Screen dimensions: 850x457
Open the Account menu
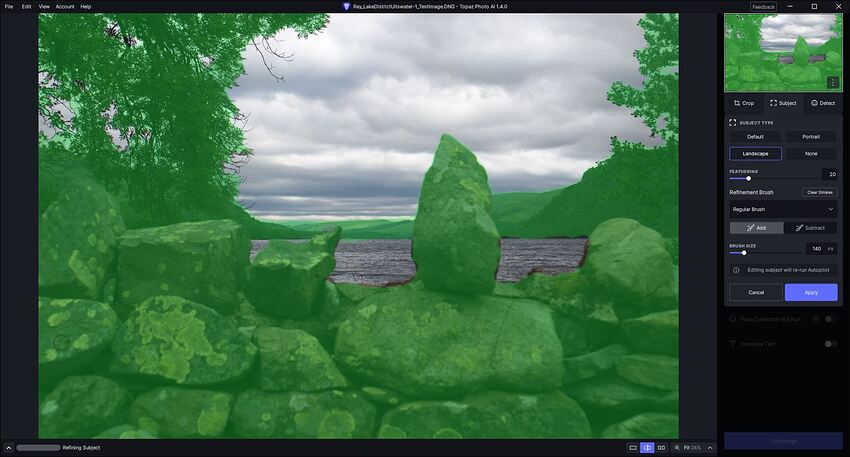65,7
